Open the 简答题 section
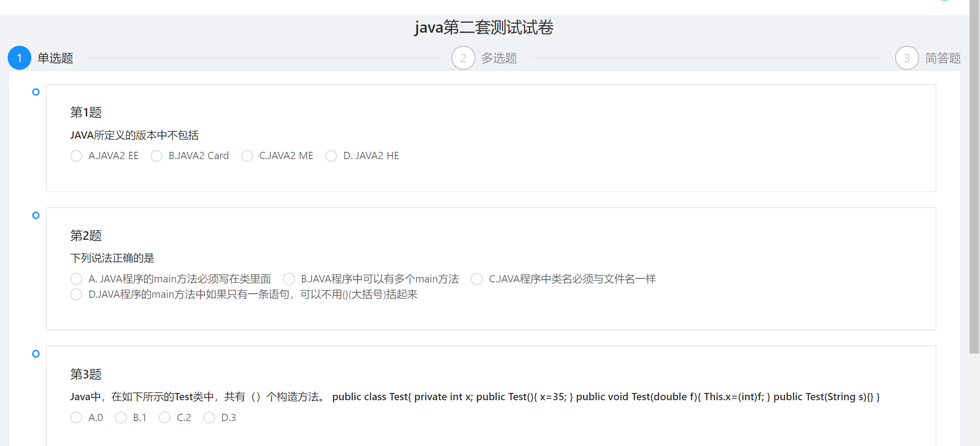This screenshot has height=446, width=980. (x=943, y=58)
